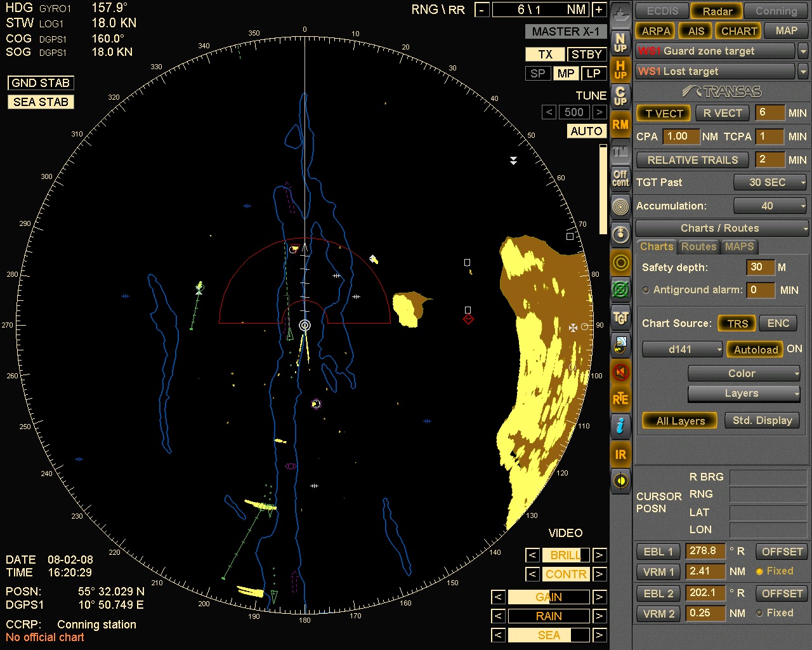The width and height of the screenshot is (812, 650).
Task: Open the RTE route icon
Action: [620, 399]
